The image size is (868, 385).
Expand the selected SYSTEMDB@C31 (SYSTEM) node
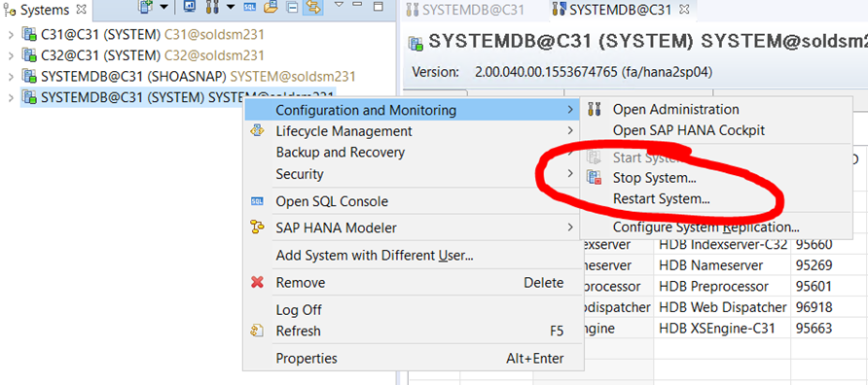pyautogui.click(x=11, y=97)
